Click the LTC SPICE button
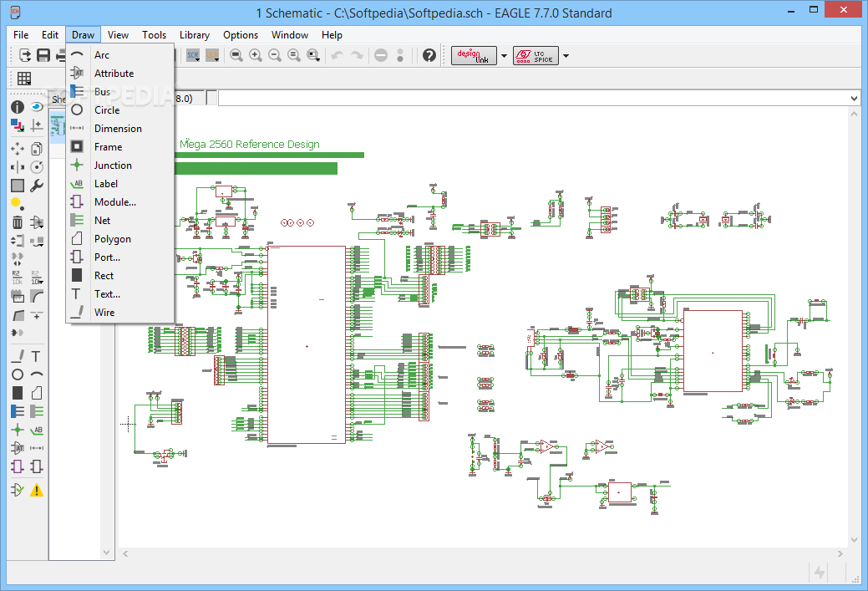This screenshot has width=868, height=591. (x=536, y=55)
